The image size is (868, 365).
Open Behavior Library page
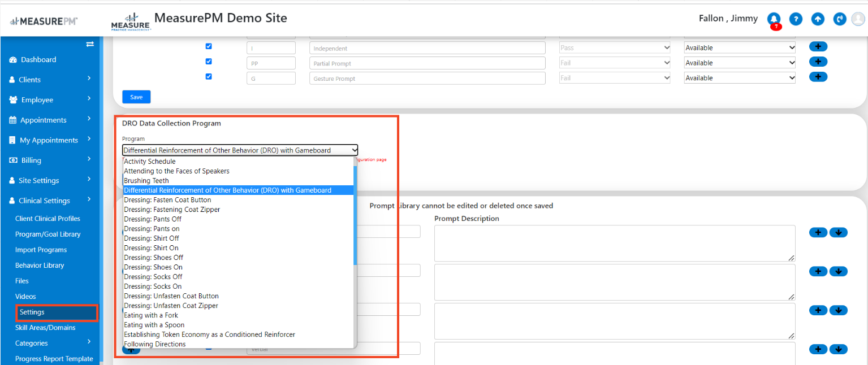coord(40,266)
